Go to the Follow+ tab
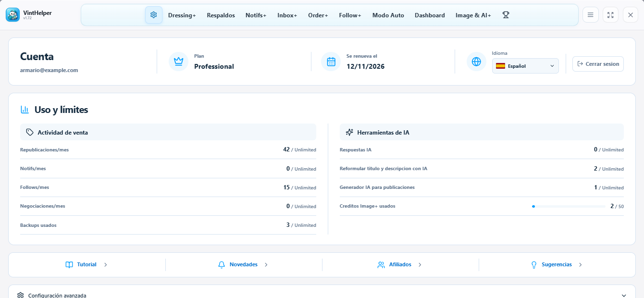This screenshot has width=644, height=298. [350, 15]
